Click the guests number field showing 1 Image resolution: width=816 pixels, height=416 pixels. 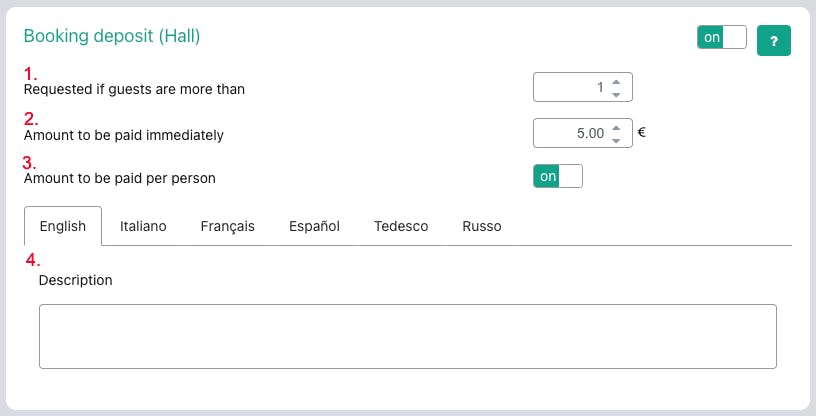click(x=583, y=87)
